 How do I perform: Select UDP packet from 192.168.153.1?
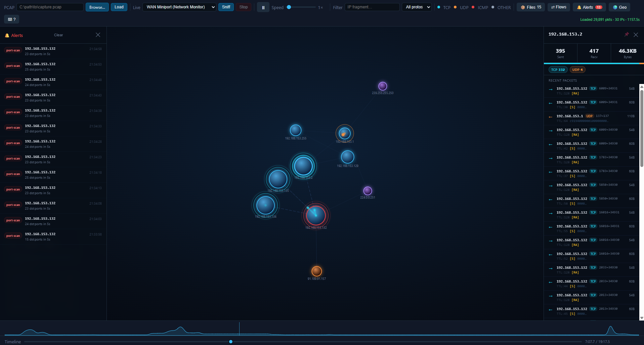pos(592,118)
